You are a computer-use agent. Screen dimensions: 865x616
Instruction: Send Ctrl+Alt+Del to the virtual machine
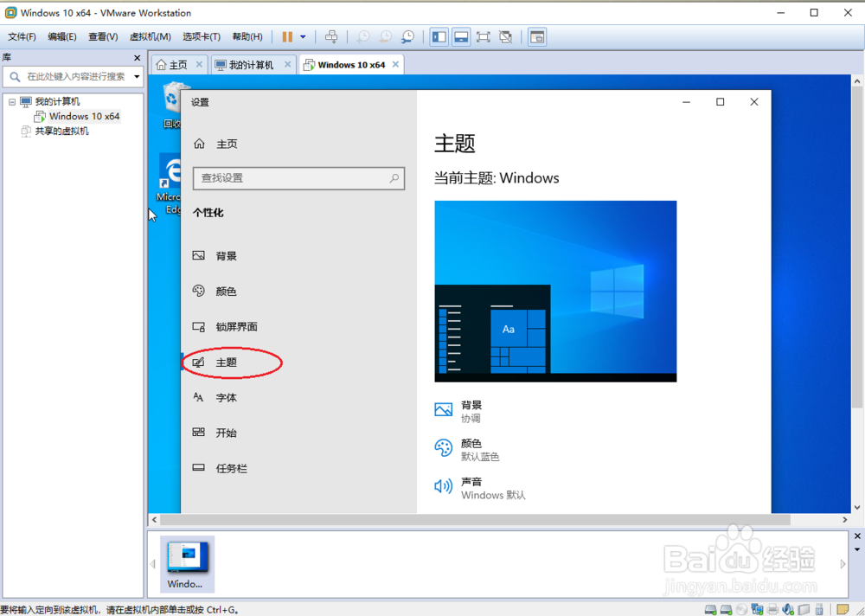331,37
